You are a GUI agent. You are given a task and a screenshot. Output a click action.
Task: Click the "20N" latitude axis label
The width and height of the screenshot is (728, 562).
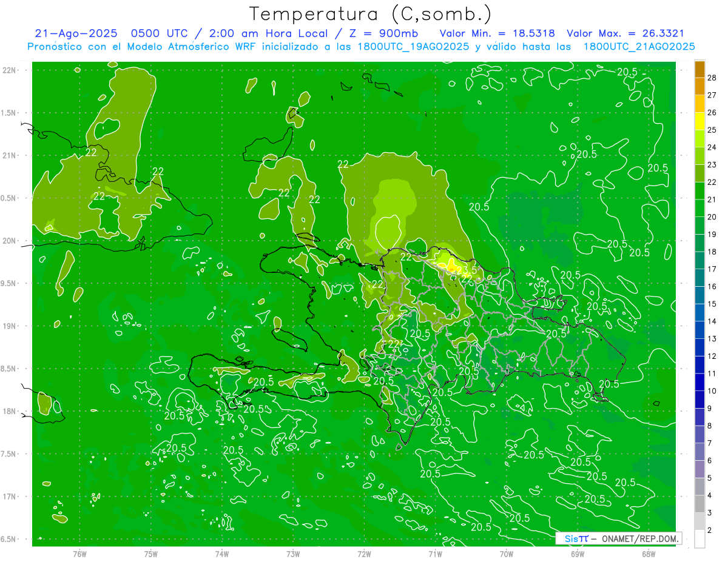(x=9, y=241)
